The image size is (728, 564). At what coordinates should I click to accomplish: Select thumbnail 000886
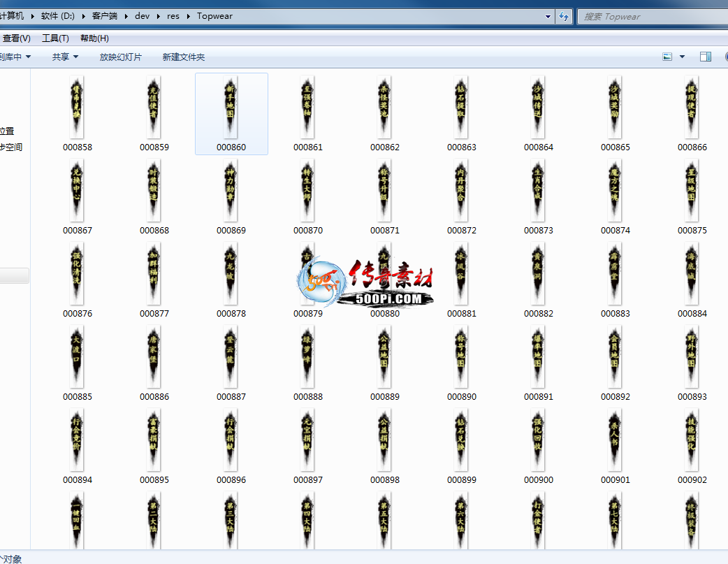coord(154,357)
